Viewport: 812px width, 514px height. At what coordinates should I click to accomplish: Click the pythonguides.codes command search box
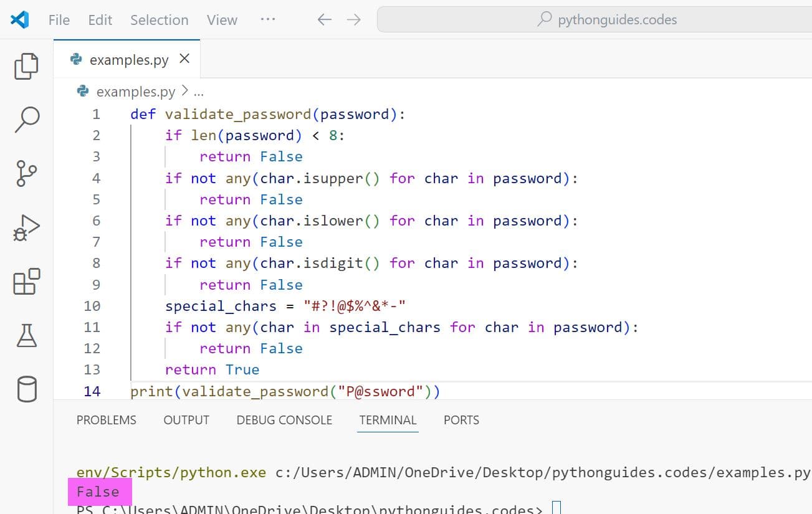[x=595, y=20]
